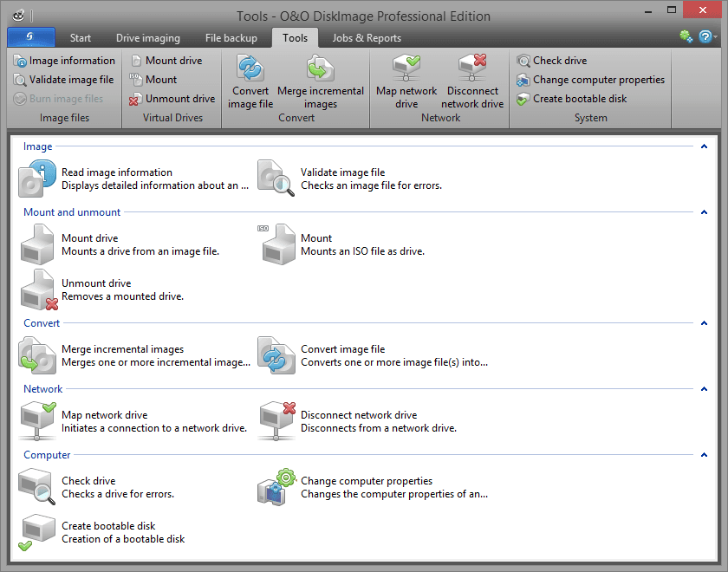
Task: Click Create bootable disk large panel icon
Action: tap(37, 532)
